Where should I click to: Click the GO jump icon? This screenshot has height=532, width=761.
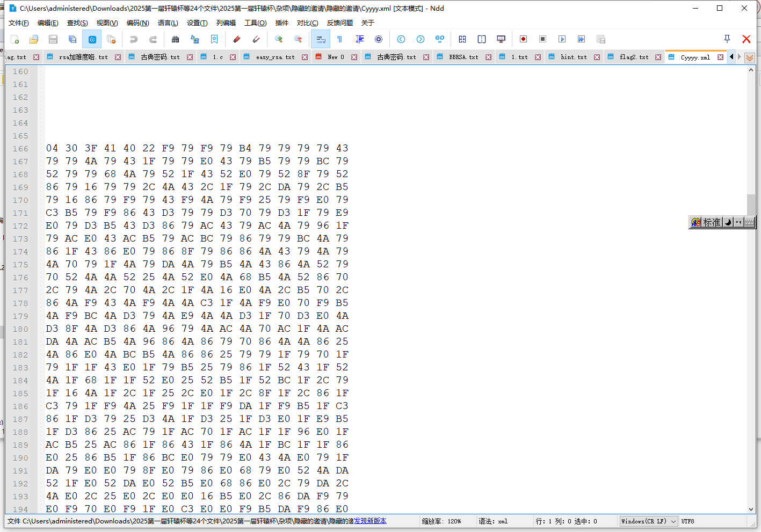[440, 39]
